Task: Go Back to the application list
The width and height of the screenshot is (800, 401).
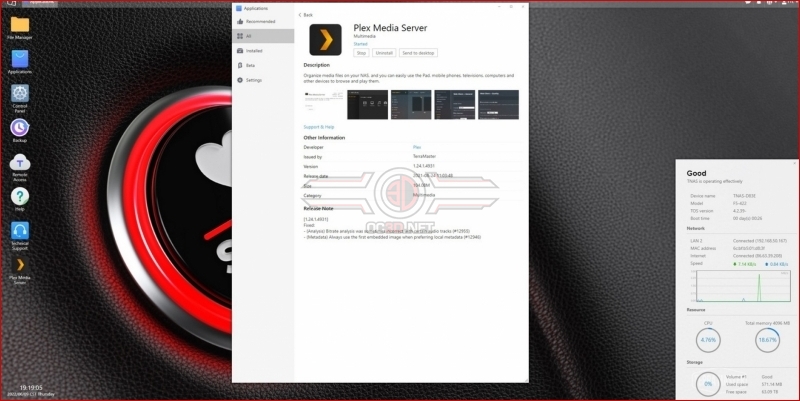Action: (x=306, y=15)
